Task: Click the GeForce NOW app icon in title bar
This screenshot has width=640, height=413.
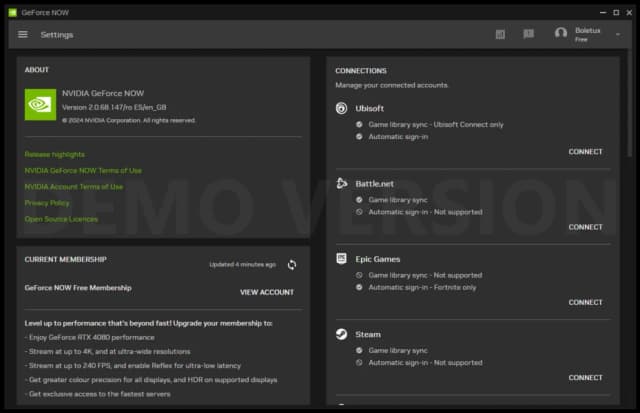Action: click(x=13, y=13)
